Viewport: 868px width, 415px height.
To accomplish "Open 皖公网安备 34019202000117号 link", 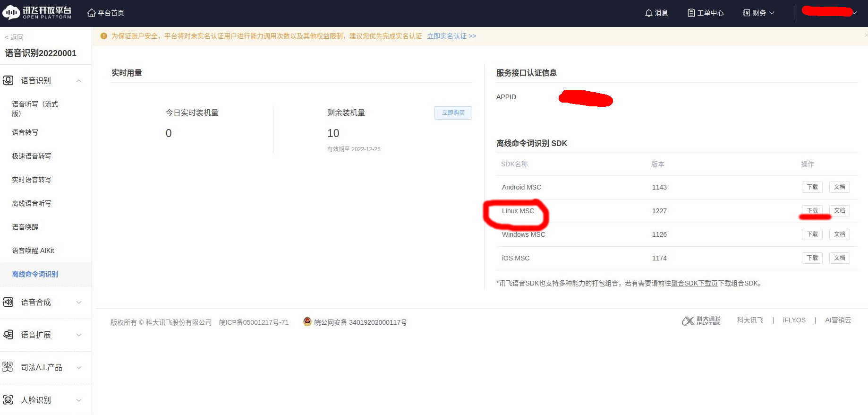I will [360, 322].
